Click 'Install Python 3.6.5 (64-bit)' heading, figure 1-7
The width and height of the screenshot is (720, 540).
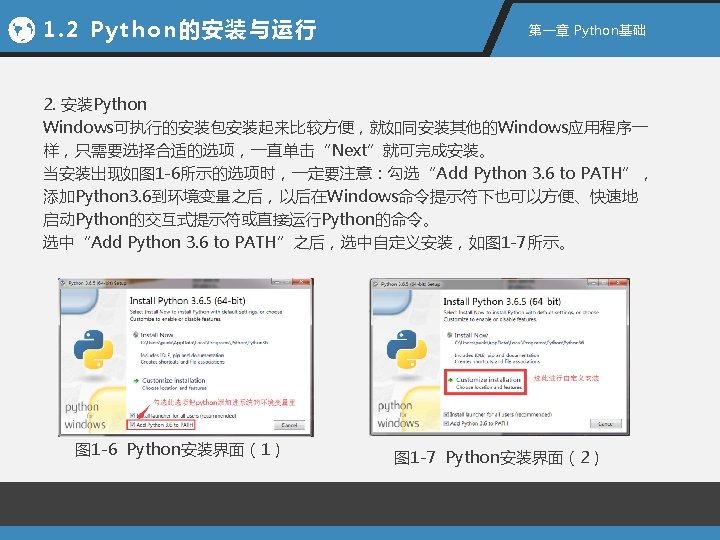(502, 301)
